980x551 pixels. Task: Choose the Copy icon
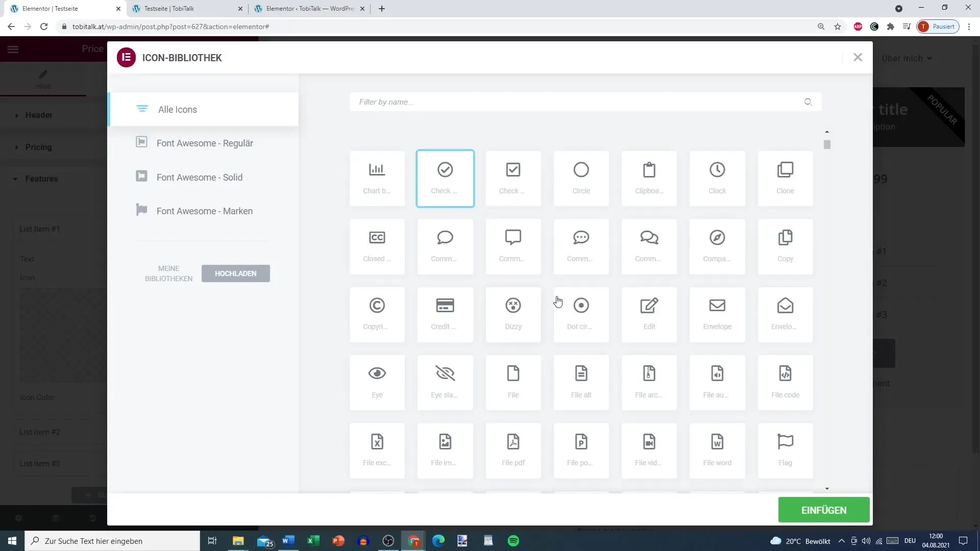786,246
